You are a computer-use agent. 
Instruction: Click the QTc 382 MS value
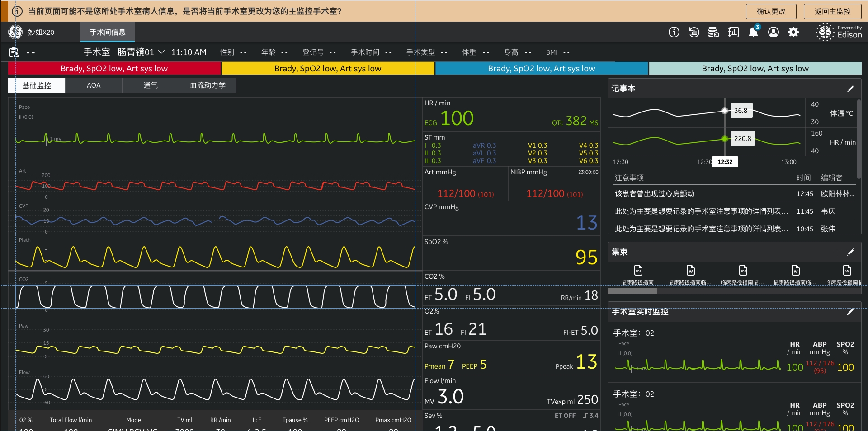coord(575,121)
